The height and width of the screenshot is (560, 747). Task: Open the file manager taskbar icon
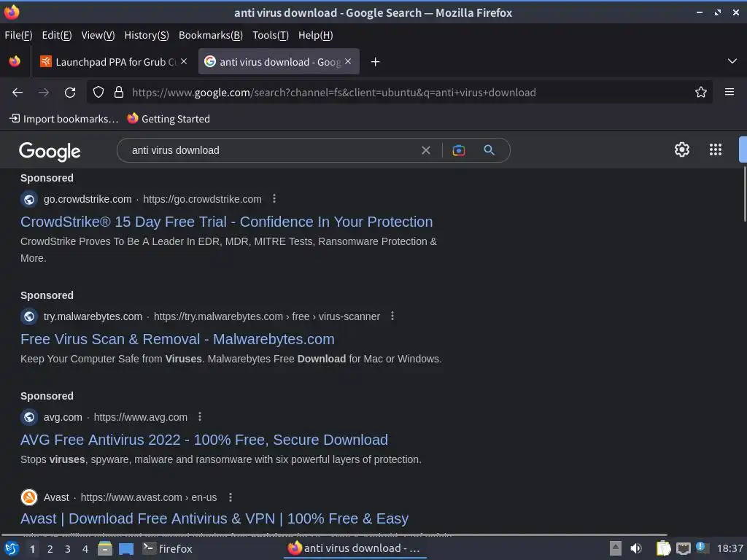tap(105, 548)
